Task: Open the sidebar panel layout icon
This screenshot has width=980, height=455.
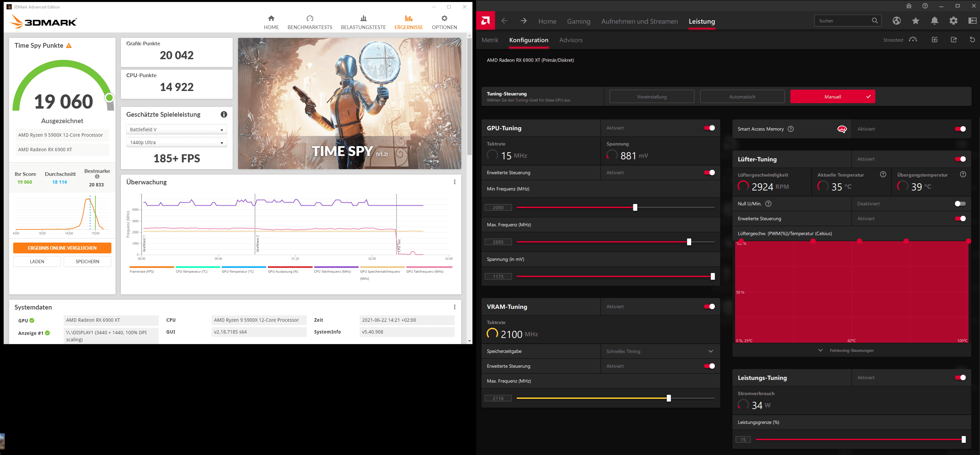Action: click(x=973, y=21)
